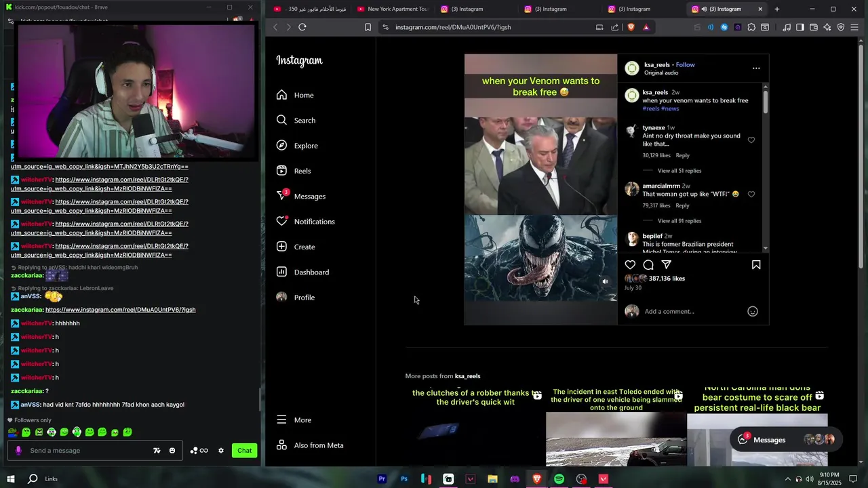Image resolution: width=868 pixels, height=488 pixels.
Task: Open reel more options (three dots)
Action: tap(756, 68)
